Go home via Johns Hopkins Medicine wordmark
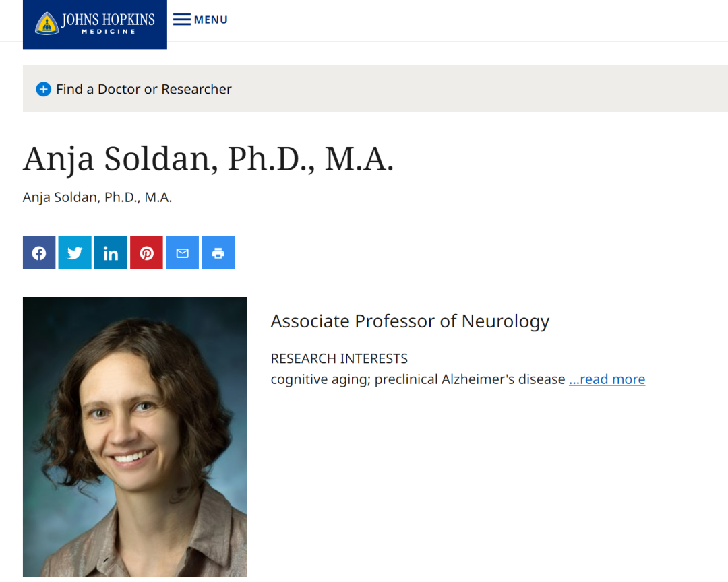Viewport: 728px width, 582px height. 108,23
